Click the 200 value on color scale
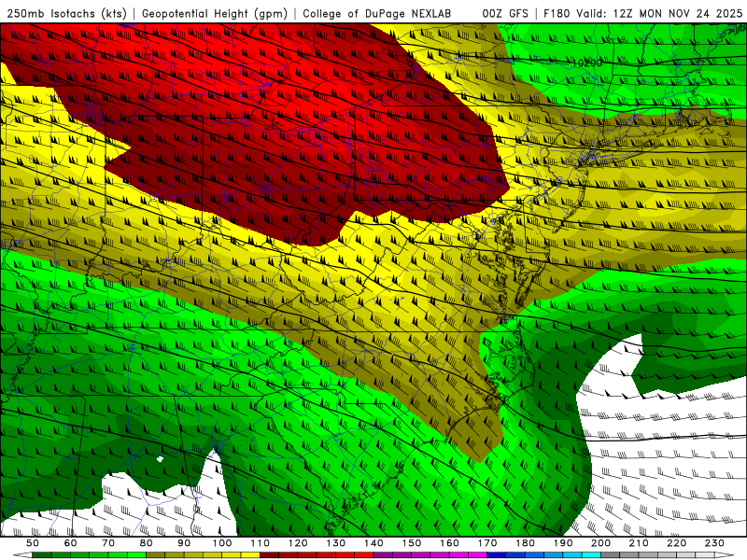The image size is (747, 560). (x=600, y=543)
